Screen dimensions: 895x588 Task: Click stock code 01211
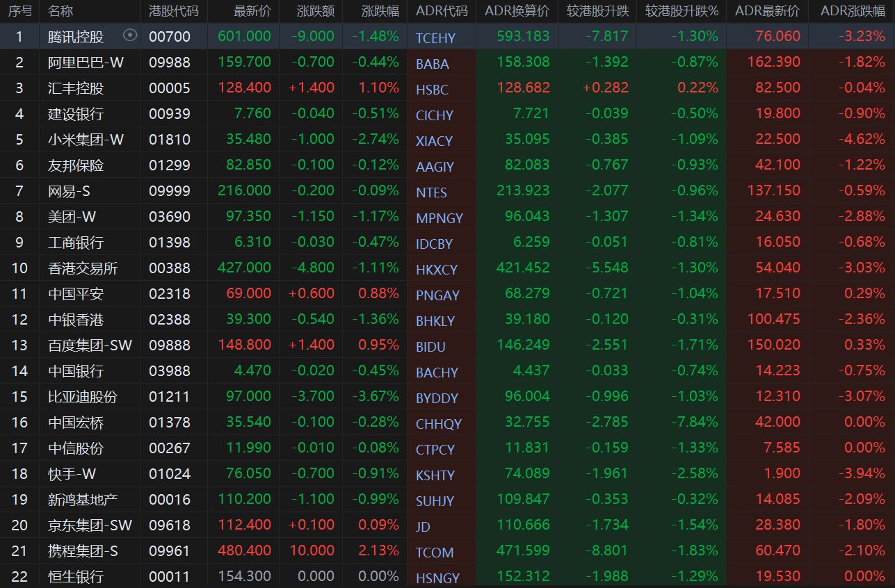tap(170, 397)
